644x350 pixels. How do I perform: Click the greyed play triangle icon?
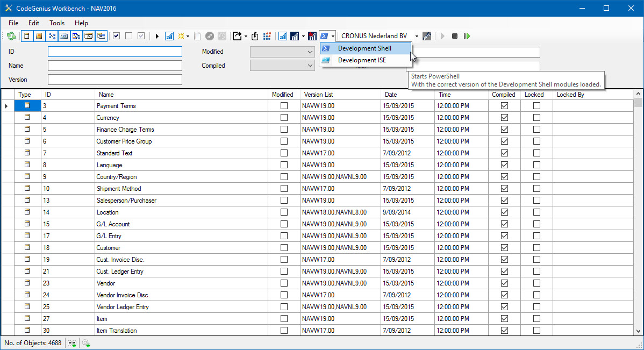click(x=442, y=36)
